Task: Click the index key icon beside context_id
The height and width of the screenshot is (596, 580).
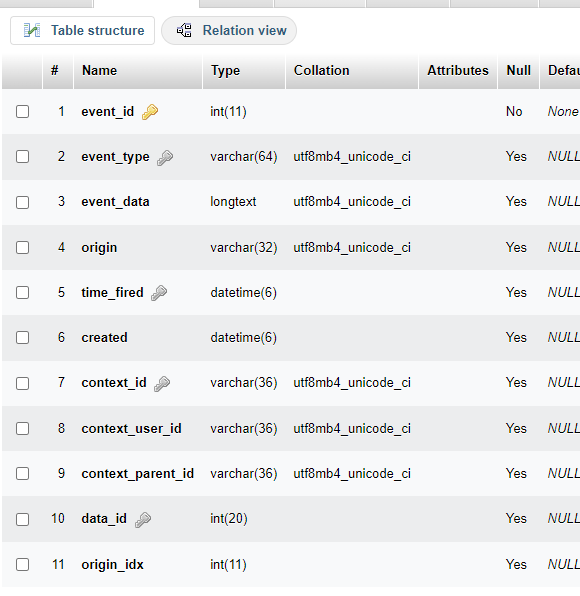Action: pyautogui.click(x=162, y=383)
